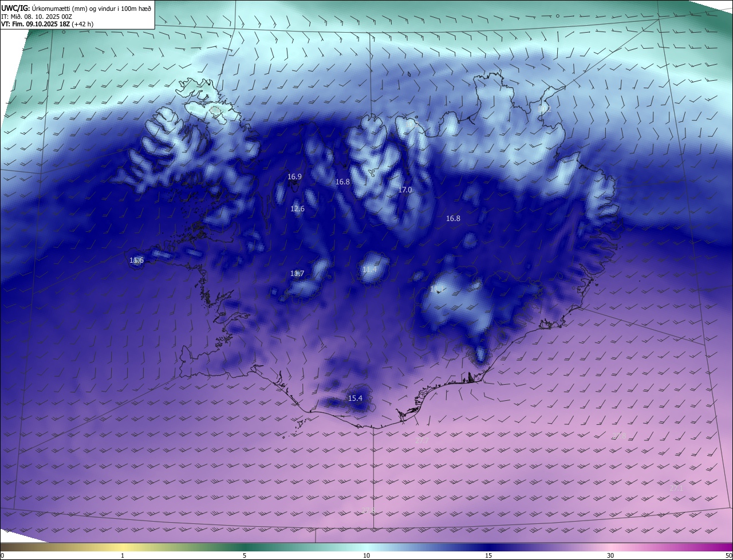Click the colorbar tick label 30
Screen dimensions: 733x560
[610, 555]
